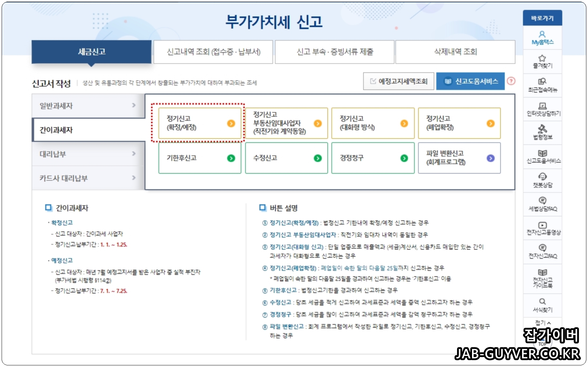Image resolution: width=588 pixels, height=367 pixels.
Task: Open the 신고내역 조회 (접수증·납부서) tab
Action: (213, 52)
